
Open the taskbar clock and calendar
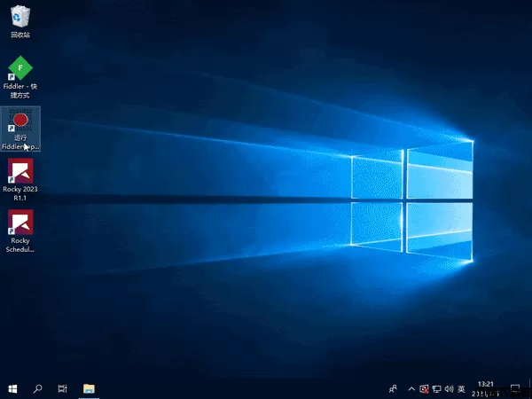[487, 388]
